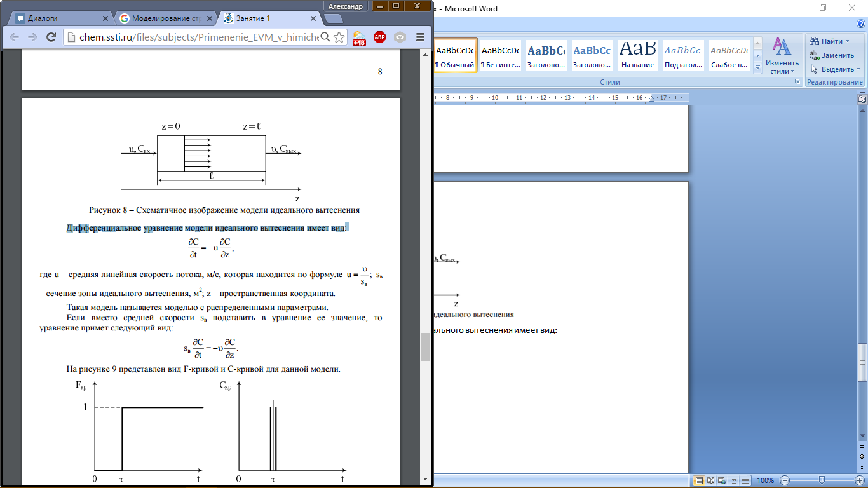Open the ABP Adblock Plus extension
This screenshot has width=868, height=488.
379,37
